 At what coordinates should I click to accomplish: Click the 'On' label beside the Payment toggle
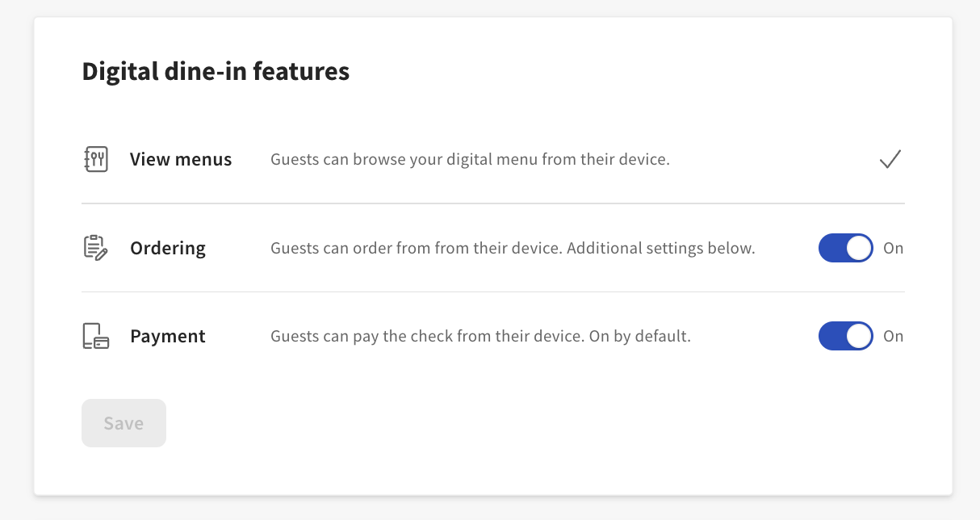[893, 336]
